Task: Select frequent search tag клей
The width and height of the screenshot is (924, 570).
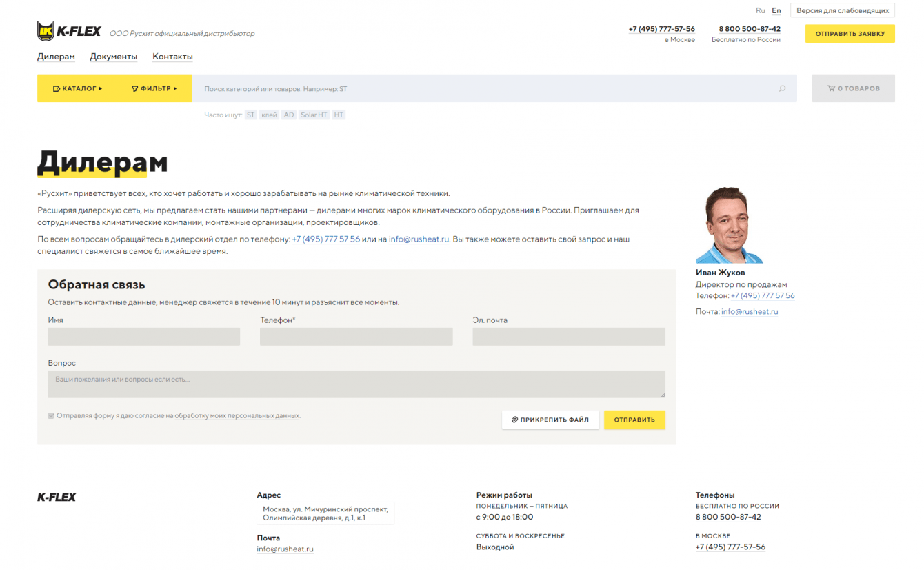Action: 269,115
